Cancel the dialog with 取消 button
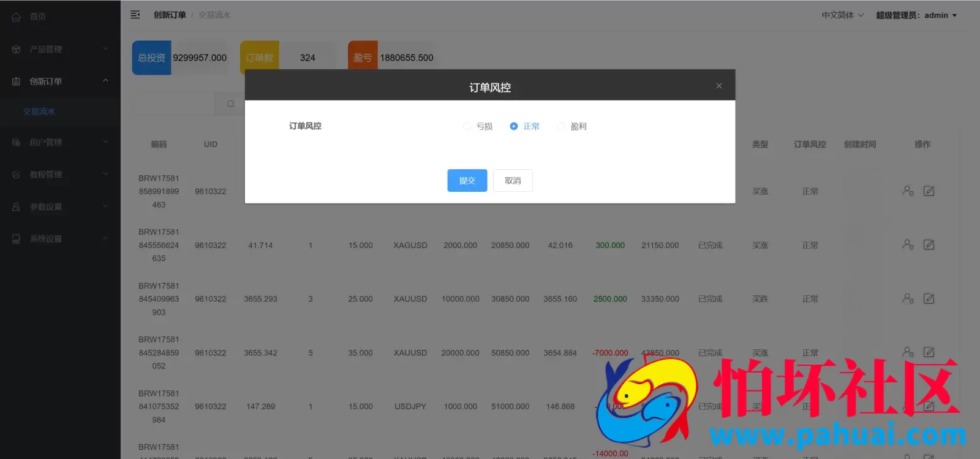980x459 pixels. (513, 181)
